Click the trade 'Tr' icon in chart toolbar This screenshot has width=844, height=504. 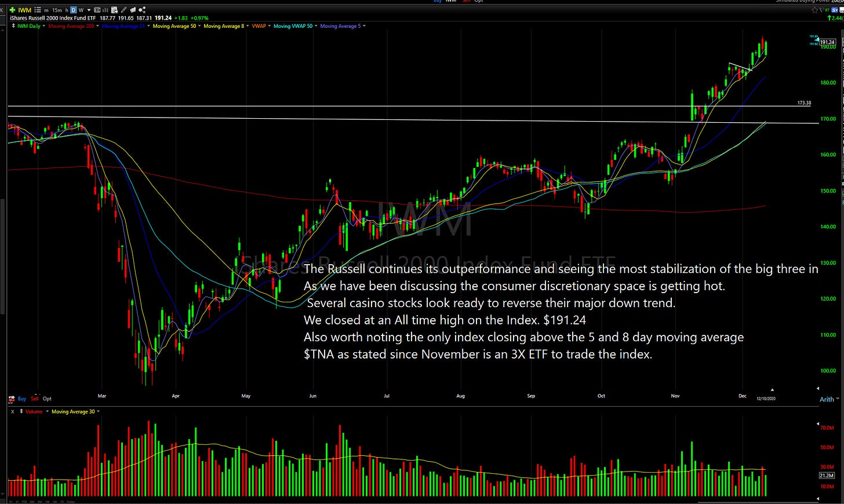[97, 10]
